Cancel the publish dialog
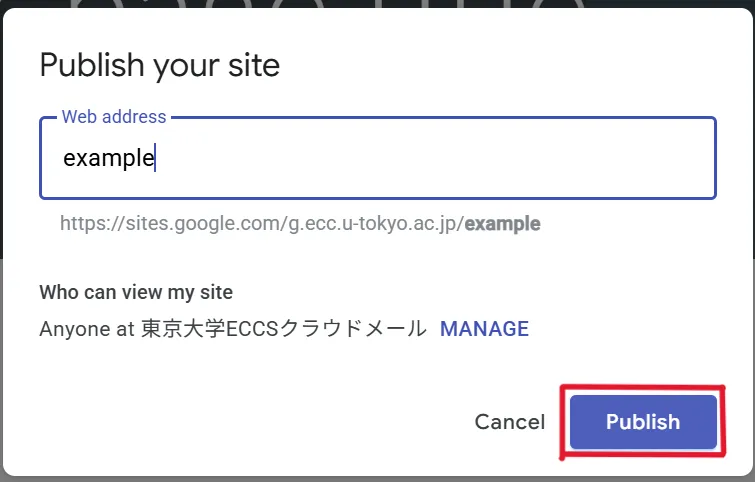The width and height of the screenshot is (755, 482). coord(510,422)
